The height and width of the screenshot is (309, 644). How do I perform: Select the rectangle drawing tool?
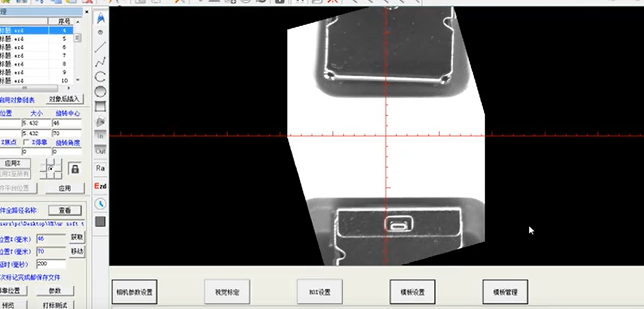101,106
